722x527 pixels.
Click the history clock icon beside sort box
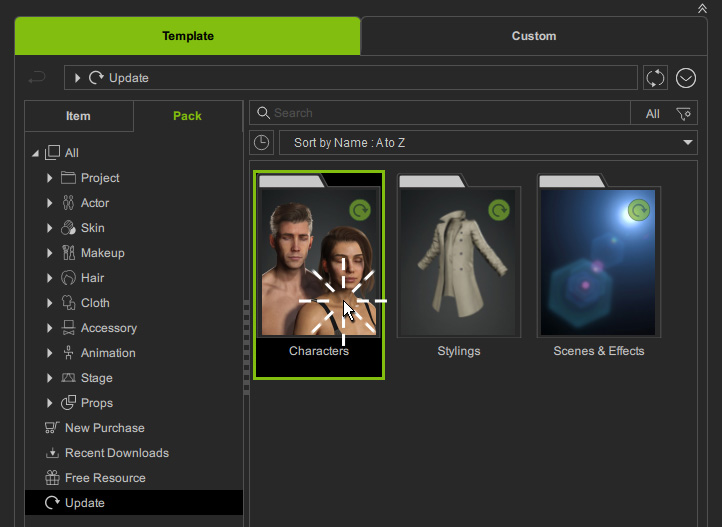pyautogui.click(x=262, y=143)
